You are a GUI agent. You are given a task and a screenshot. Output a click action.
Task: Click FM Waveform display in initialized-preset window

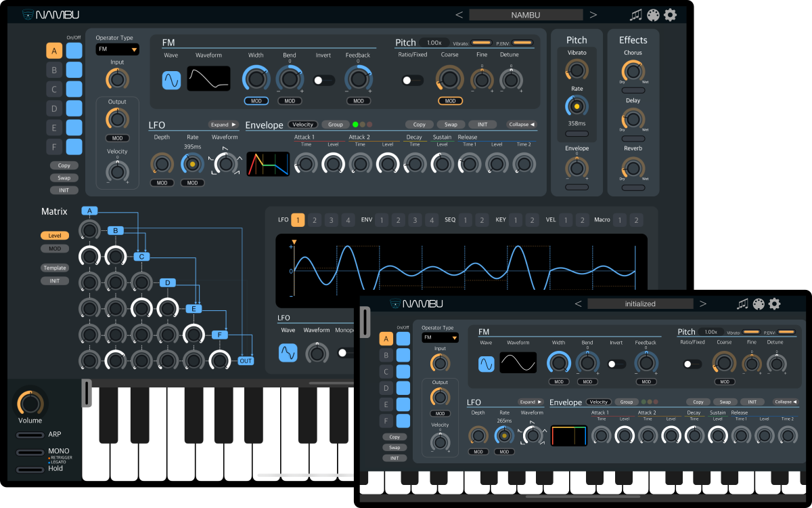point(518,363)
